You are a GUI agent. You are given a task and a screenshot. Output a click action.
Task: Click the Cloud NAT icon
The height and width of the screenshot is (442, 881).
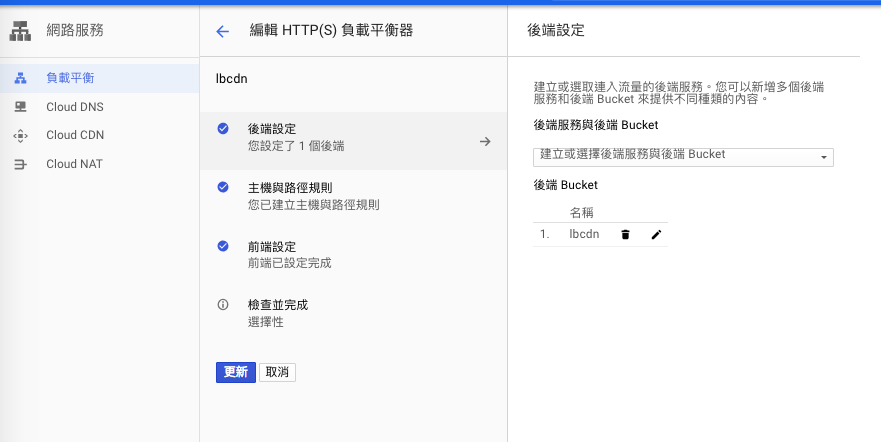point(20,165)
